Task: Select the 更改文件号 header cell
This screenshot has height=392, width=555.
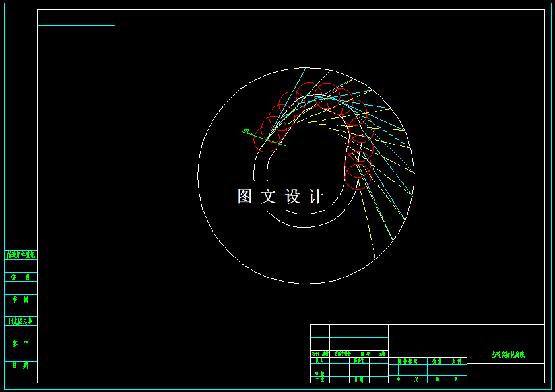Action: pyautogui.click(x=343, y=354)
